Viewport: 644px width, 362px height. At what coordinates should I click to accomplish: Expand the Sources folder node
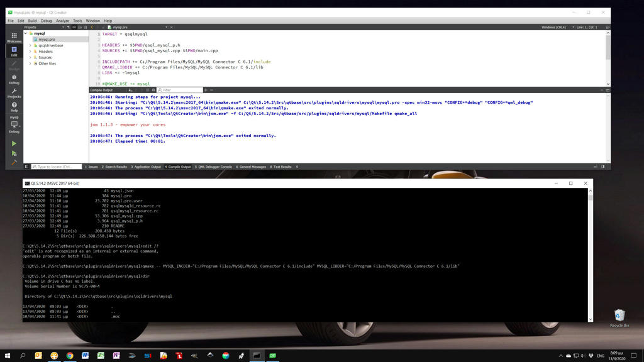coord(30,57)
